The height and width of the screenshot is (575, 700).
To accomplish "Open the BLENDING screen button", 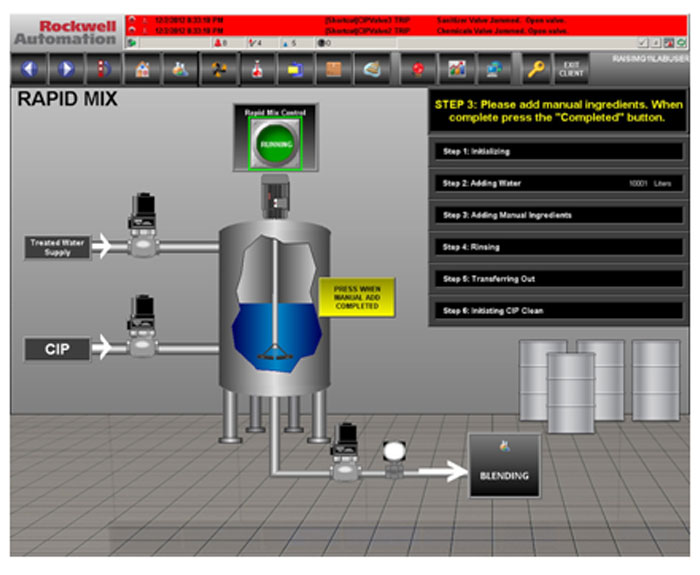I will 504,467.
